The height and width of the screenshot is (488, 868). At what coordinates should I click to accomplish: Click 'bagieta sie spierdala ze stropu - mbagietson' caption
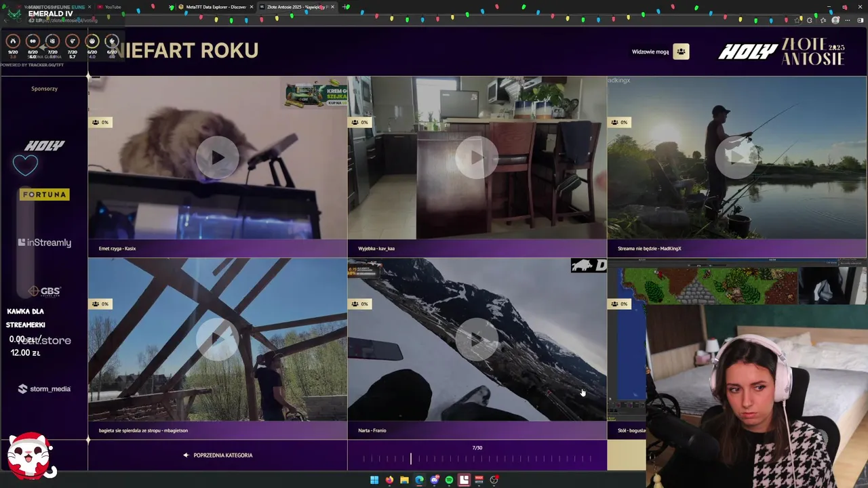click(x=143, y=430)
